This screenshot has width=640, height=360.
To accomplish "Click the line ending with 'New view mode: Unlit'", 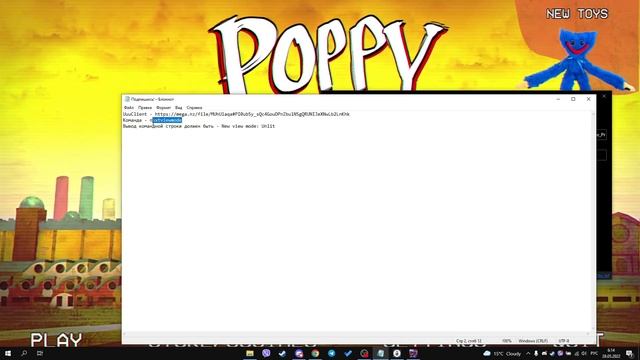I will 199,126.
